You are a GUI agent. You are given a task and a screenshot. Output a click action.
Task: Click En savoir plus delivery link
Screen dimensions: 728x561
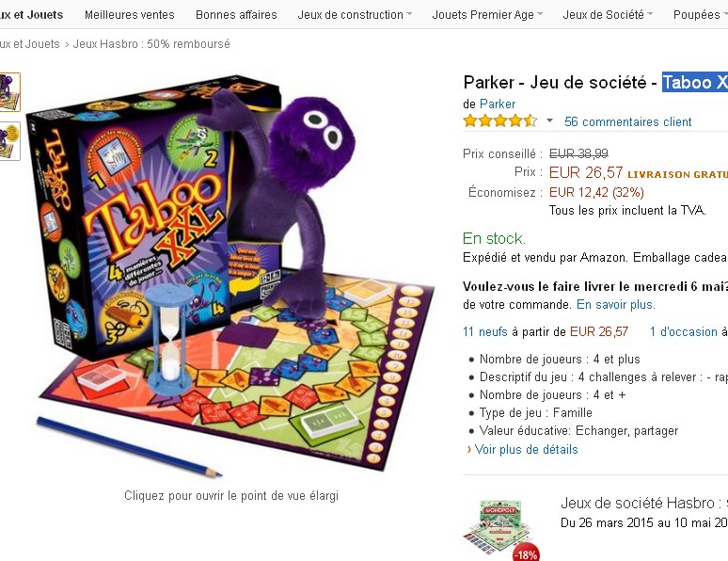click(x=616, y=304)
